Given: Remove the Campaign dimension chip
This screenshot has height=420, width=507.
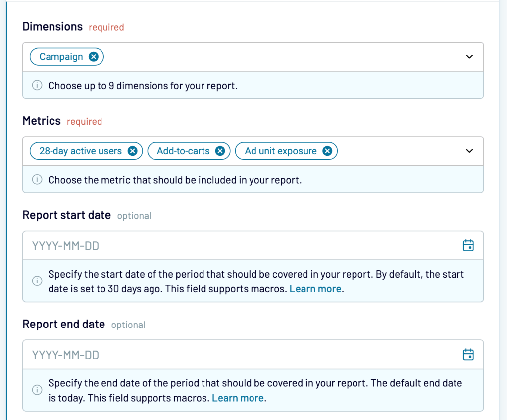Looking at the screenshot, I should point(93,57).
